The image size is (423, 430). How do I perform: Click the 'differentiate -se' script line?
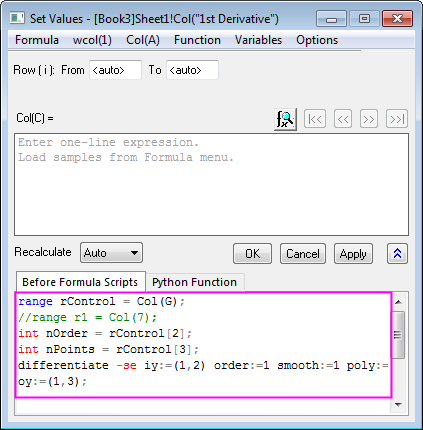(x=203, y=366)
